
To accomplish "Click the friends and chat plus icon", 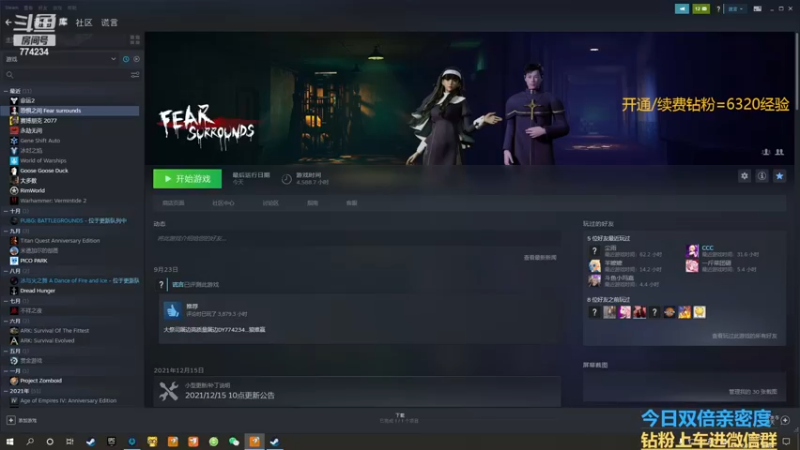I will click(785, 420).
